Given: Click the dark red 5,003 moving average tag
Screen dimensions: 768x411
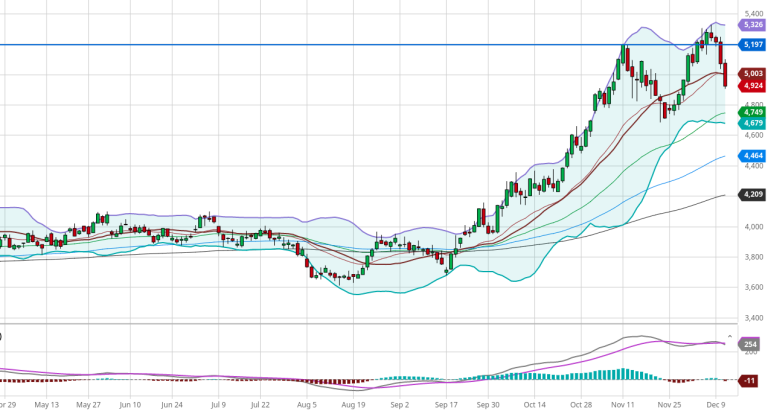Looking at the screenshot, I should click(x=751, y=74).
